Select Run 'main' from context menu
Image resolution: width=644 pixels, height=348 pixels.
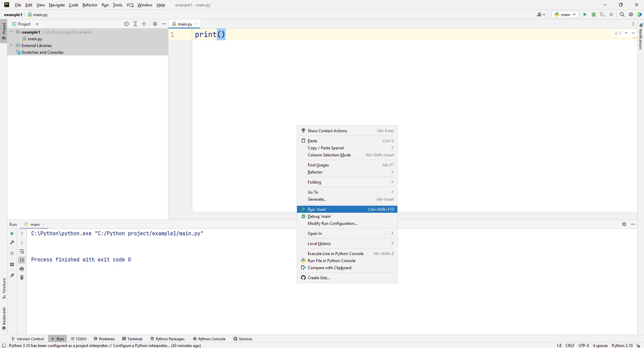(317, 209)
